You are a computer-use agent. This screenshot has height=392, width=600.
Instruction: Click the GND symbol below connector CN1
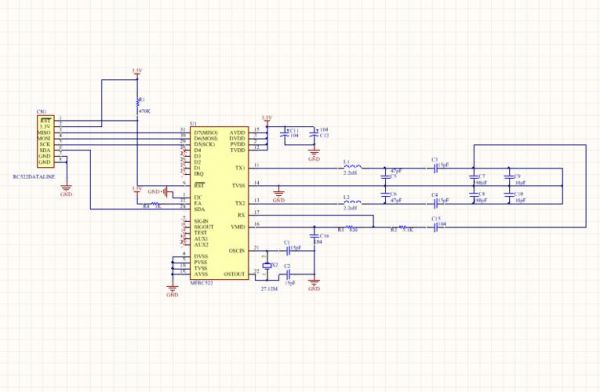pos(66,189)
